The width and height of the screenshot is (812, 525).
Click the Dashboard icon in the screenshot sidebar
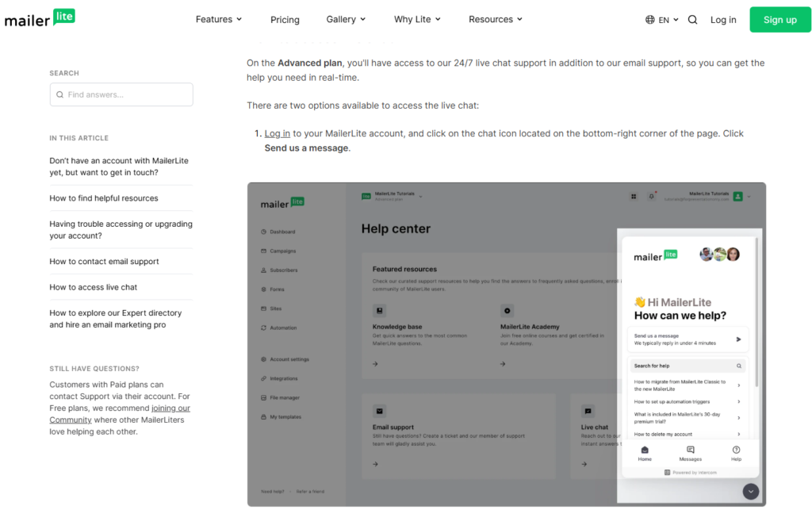263,232
